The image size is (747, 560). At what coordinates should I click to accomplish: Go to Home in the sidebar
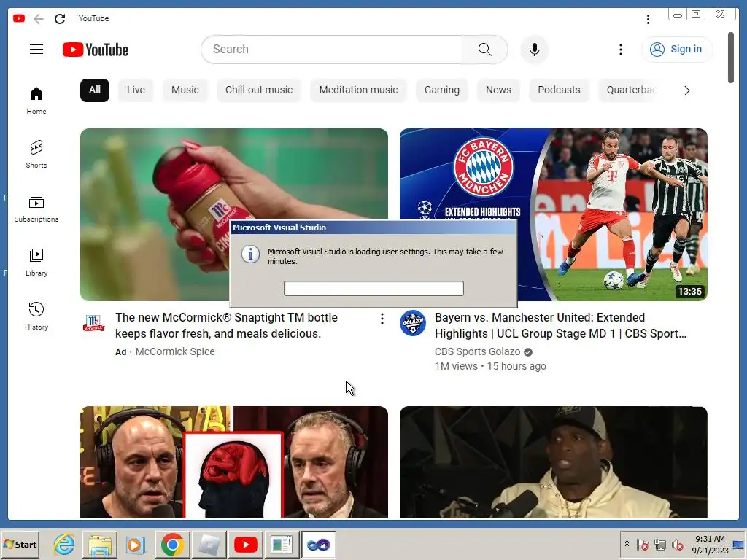[x=36, y=101]
